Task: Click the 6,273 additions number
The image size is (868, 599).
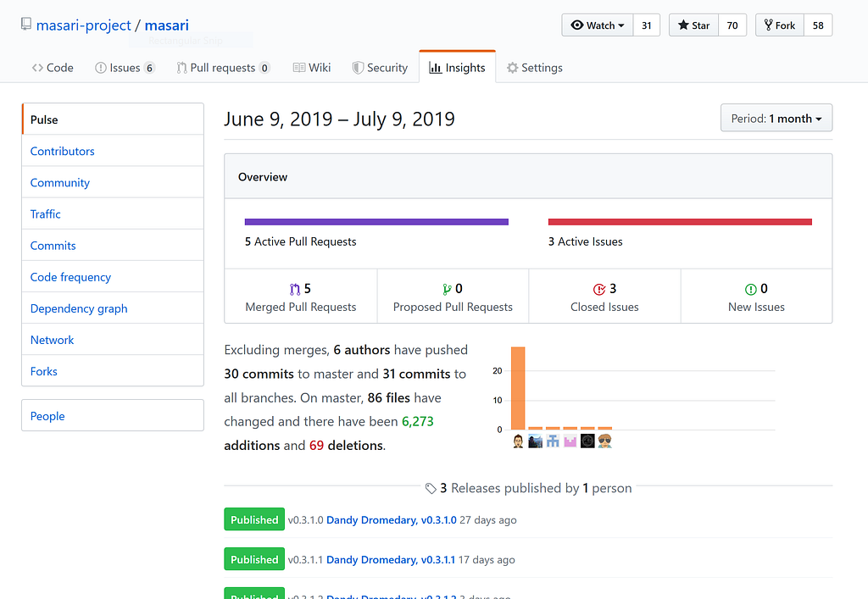Action: point(417,421)
